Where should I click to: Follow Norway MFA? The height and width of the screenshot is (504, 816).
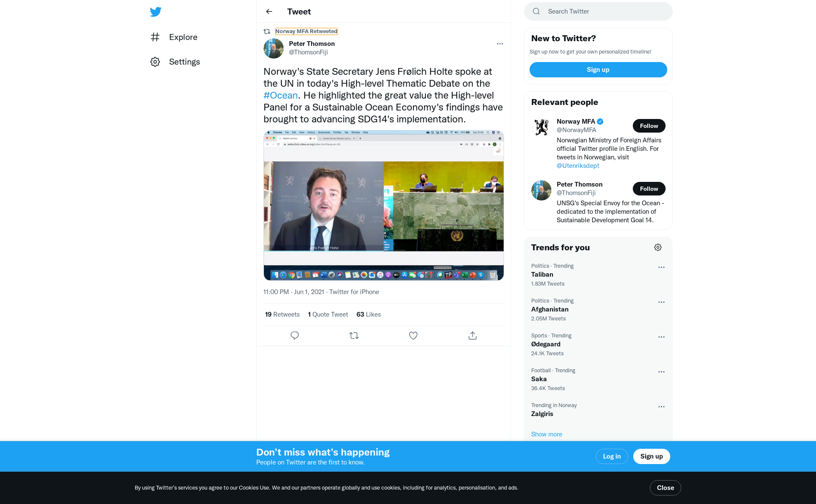(649, 126)
